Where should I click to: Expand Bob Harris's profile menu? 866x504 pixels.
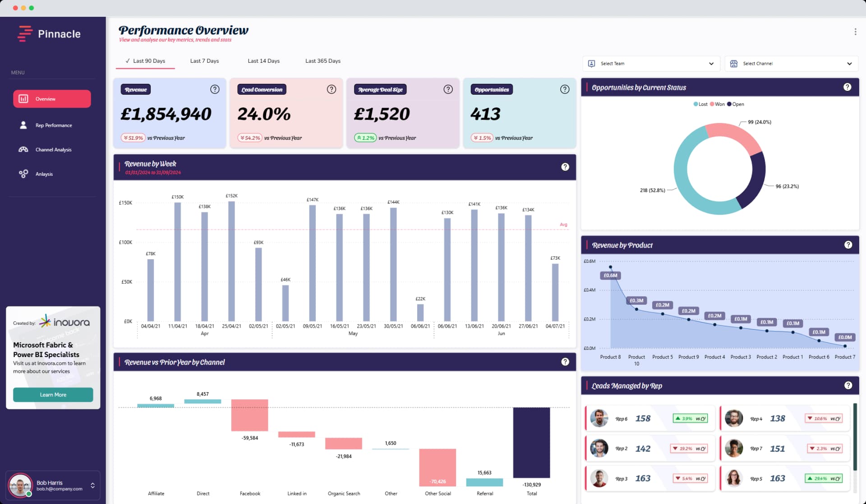click(92, 485)
